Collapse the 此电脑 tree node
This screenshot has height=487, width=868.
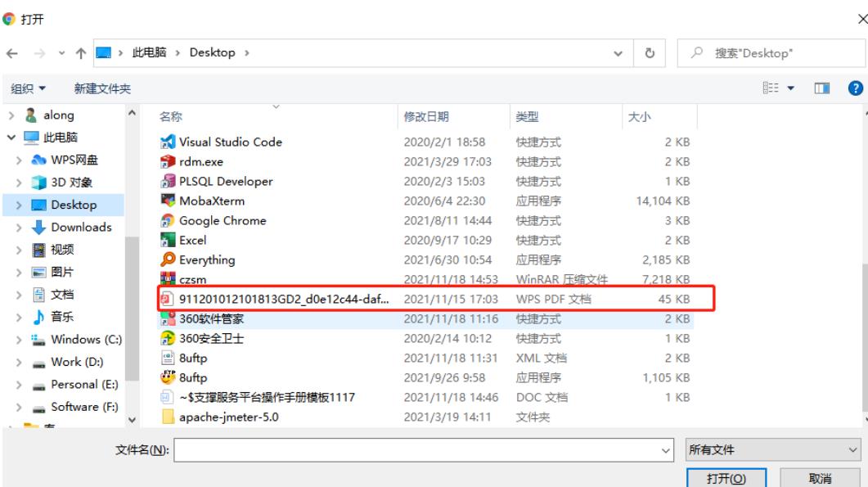pyautogui.click(x=11, y=138)
